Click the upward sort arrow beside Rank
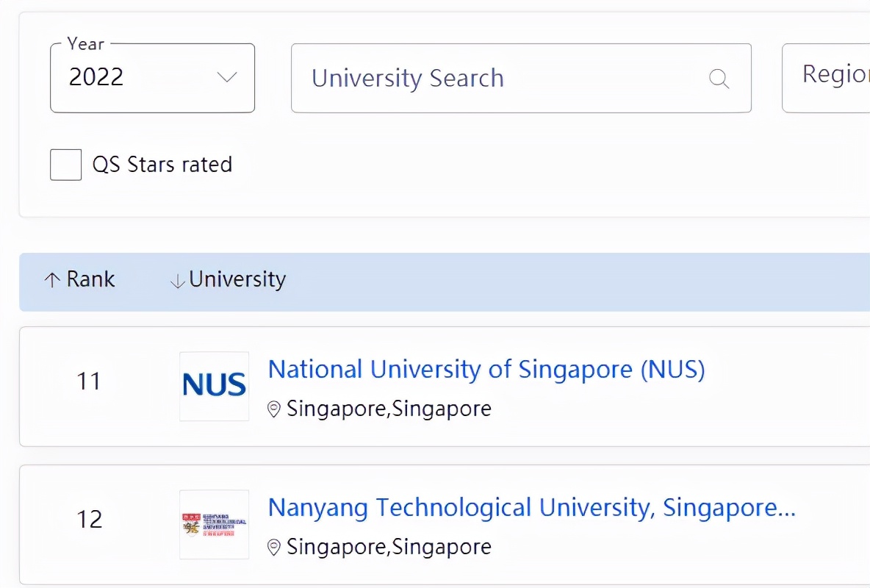The image size is (870, 588). [x=51, y=279]
